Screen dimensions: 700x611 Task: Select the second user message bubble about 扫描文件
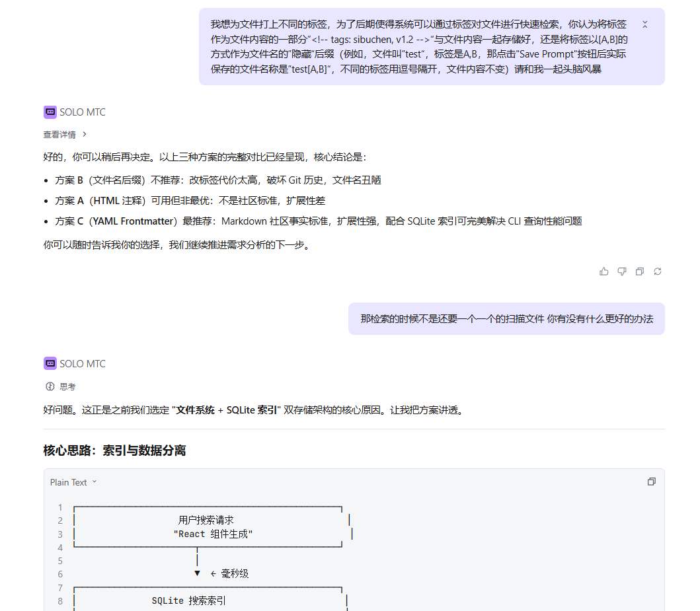coord(506,319)
